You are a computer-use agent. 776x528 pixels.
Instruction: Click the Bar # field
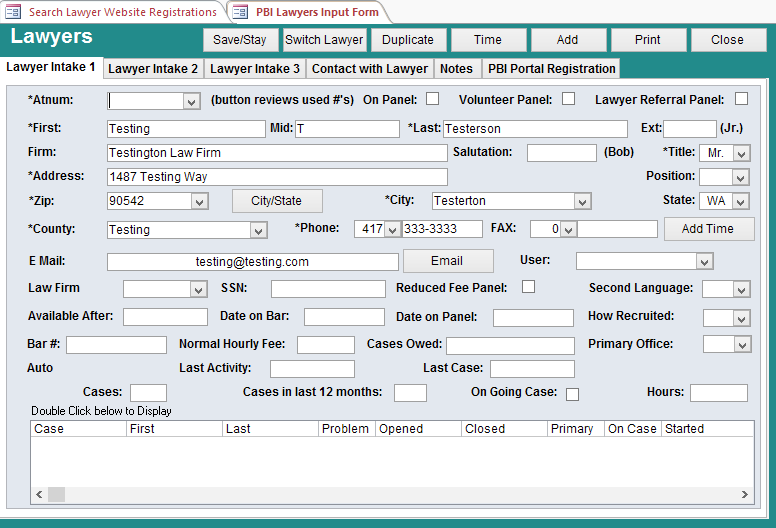116,345
